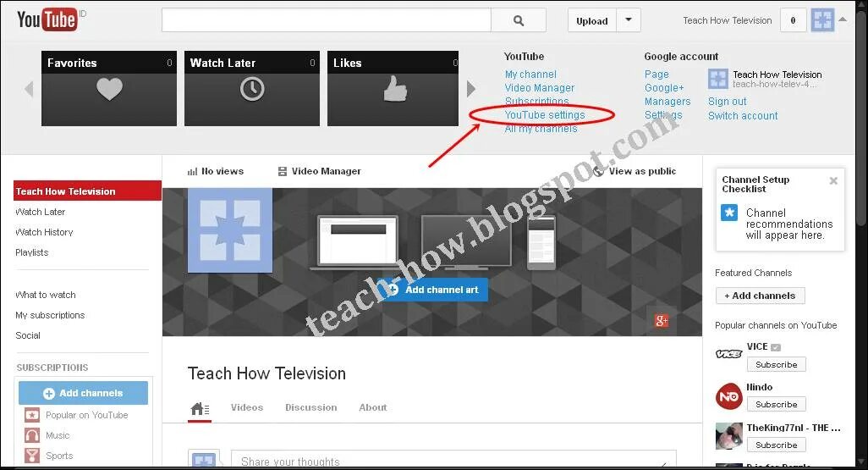Image resolution: width=868 pixels, height=470 pixels.
Task: Open the My channel link
Action: 530,75
